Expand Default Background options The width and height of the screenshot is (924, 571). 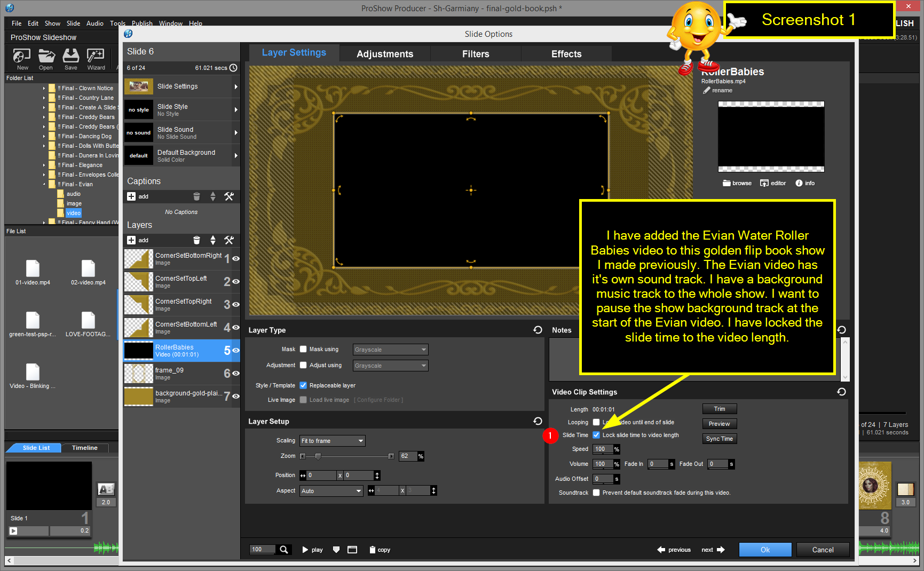236,155
